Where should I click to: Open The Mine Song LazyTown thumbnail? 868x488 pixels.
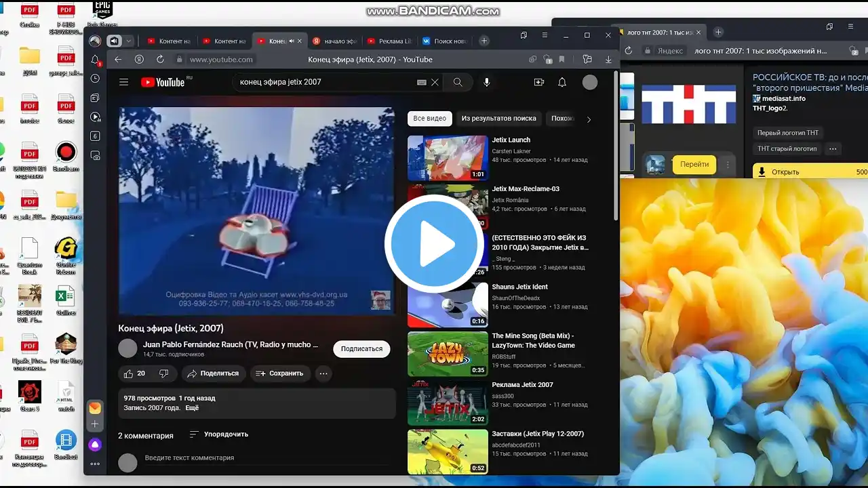click(448, 354)
